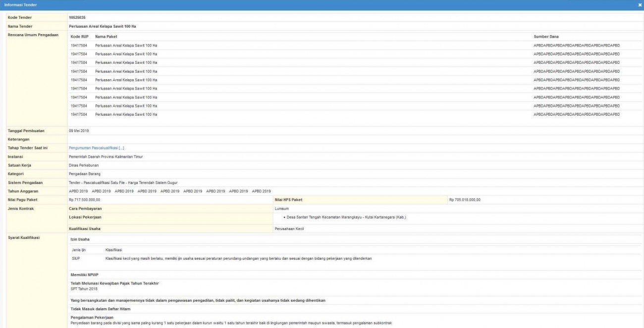Image resolution: width=644 pixels, height=328 pixels.
Task: Click the HPS value Rp 705.018.000,00
Action: point(464,200)
